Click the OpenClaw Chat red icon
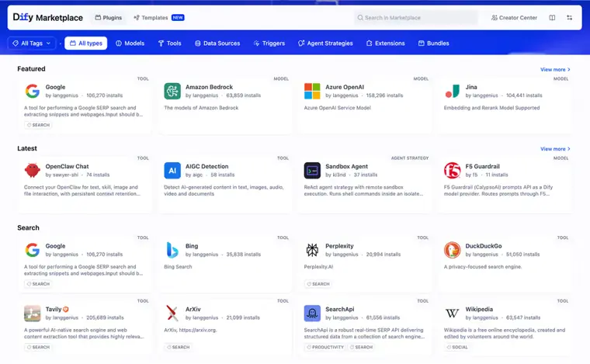 (33, 170)
